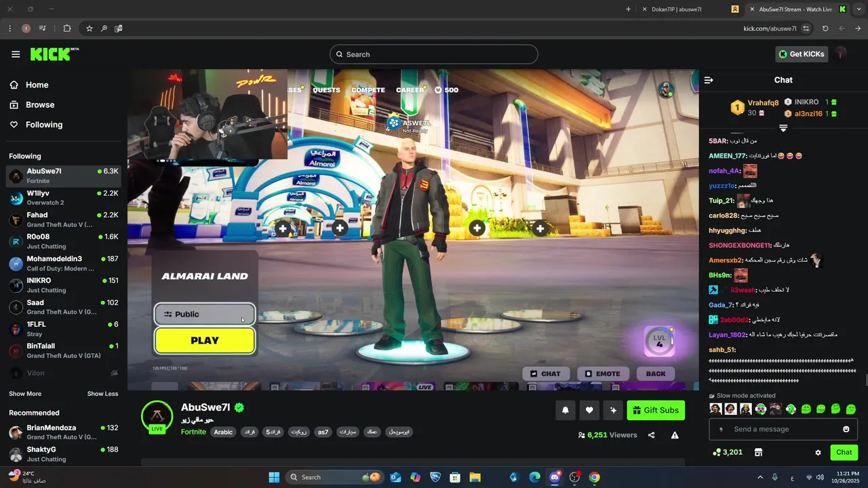Open R0o08 channel in the Following list

[64, 241]
